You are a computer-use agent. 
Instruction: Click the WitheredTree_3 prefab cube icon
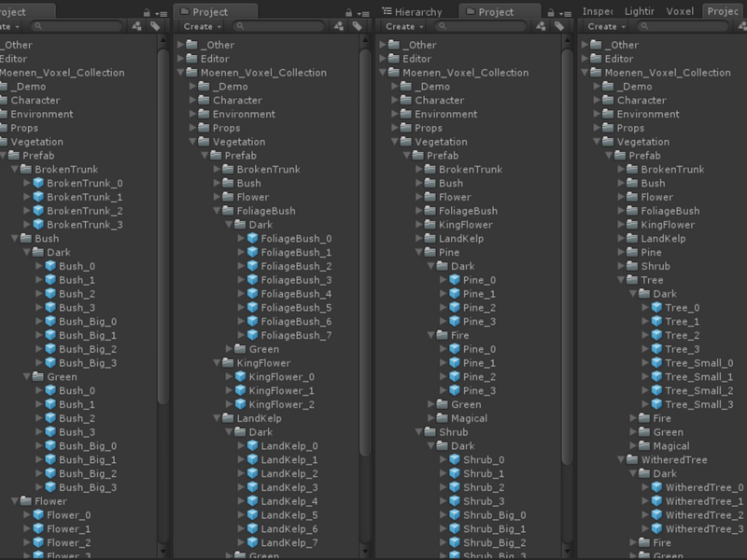(x=657, y=528)
